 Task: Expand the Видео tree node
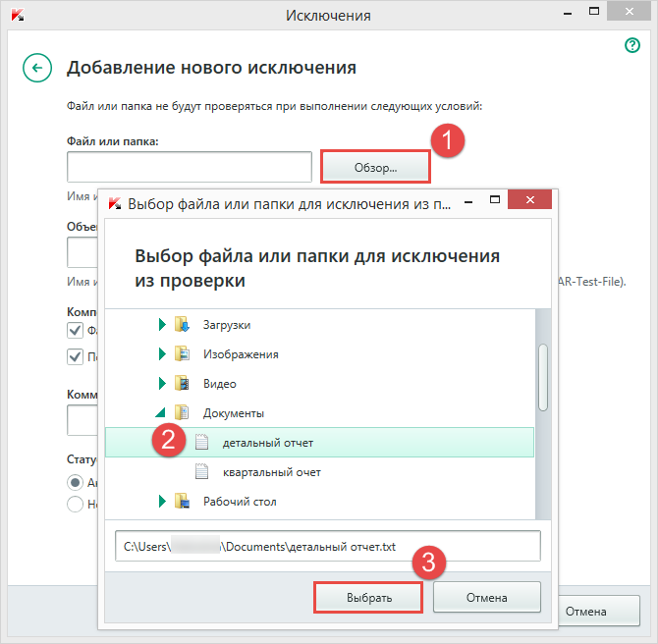tap(162, 383)
